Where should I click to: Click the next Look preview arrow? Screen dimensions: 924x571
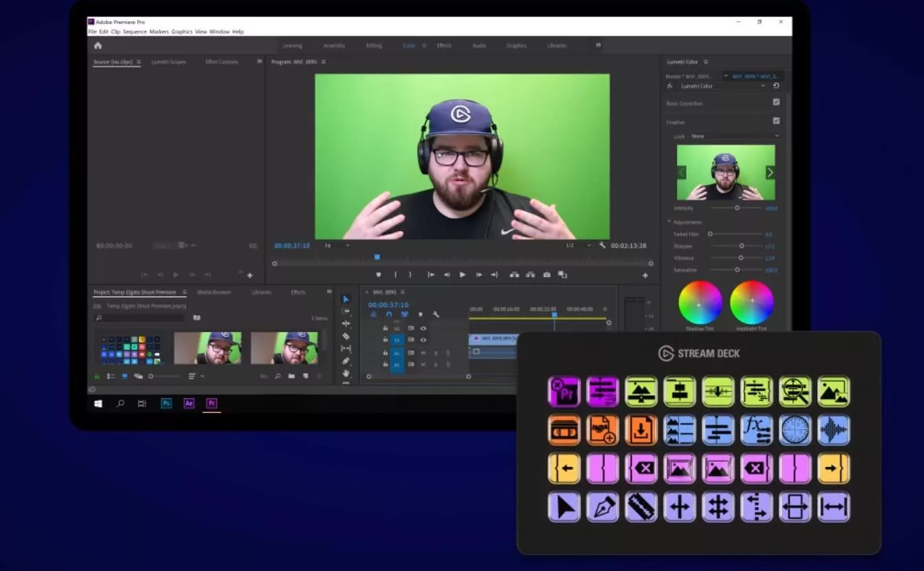[770, 173]
